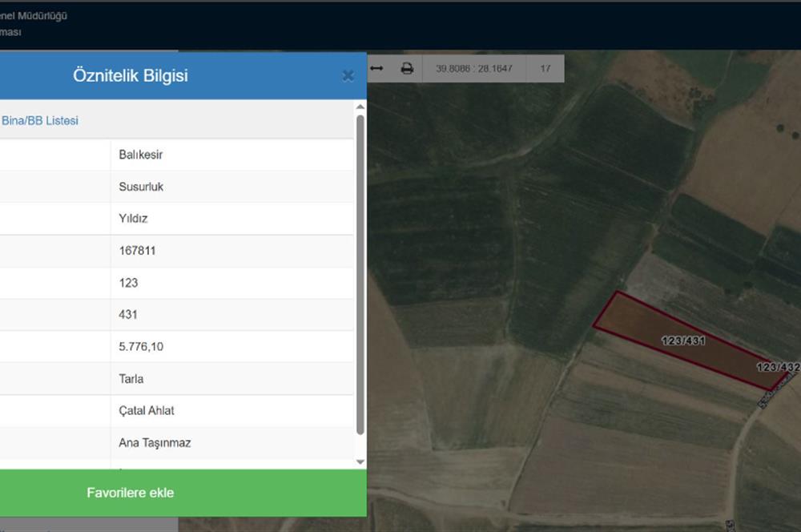Click the print map icon
801x532 pixels.
point(407,69)
